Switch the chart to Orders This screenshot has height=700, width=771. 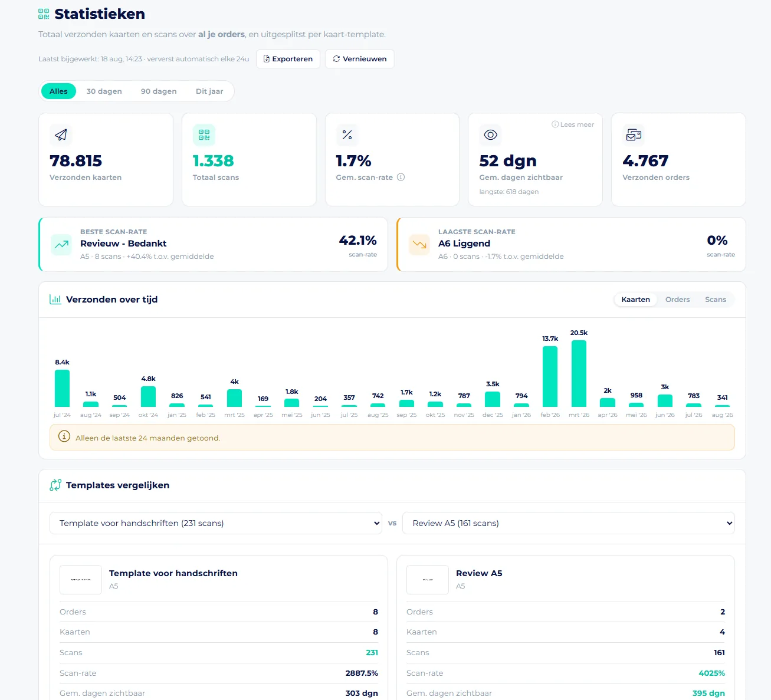[x=678, y=300]
